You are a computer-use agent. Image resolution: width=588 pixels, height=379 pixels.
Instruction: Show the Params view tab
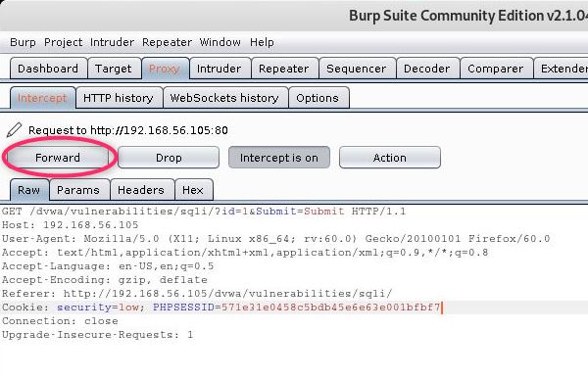(79, 190)
